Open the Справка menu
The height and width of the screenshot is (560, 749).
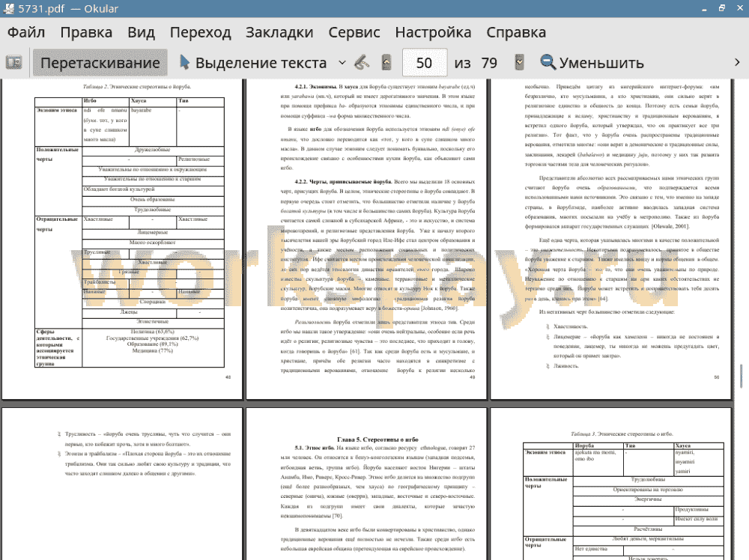point(516,32)
